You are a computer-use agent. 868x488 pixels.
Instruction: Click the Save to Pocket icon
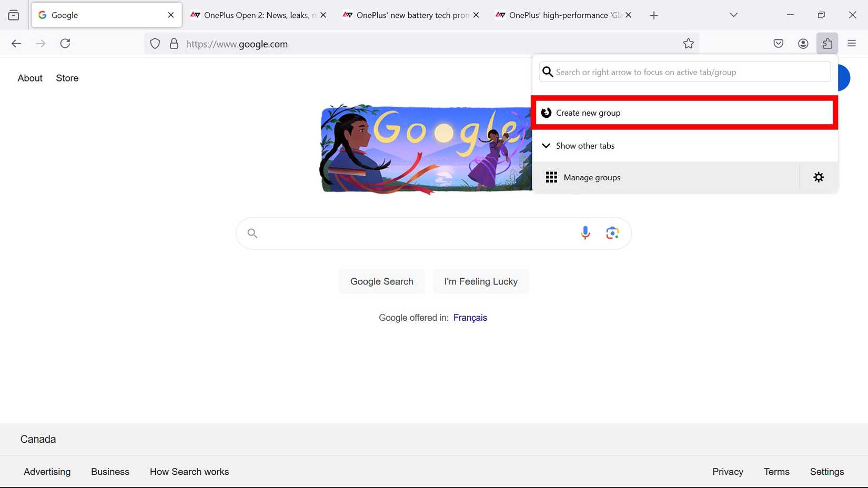pos(778,44)
